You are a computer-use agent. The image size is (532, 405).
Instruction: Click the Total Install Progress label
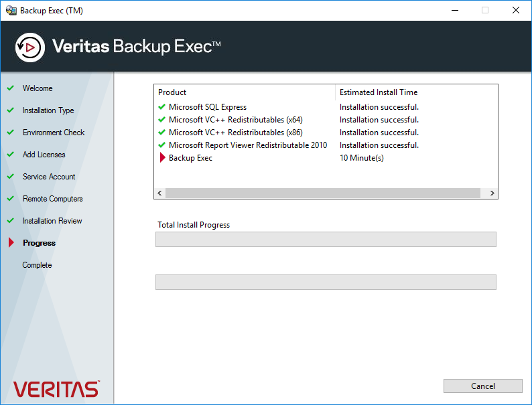(x=194, y=225)
